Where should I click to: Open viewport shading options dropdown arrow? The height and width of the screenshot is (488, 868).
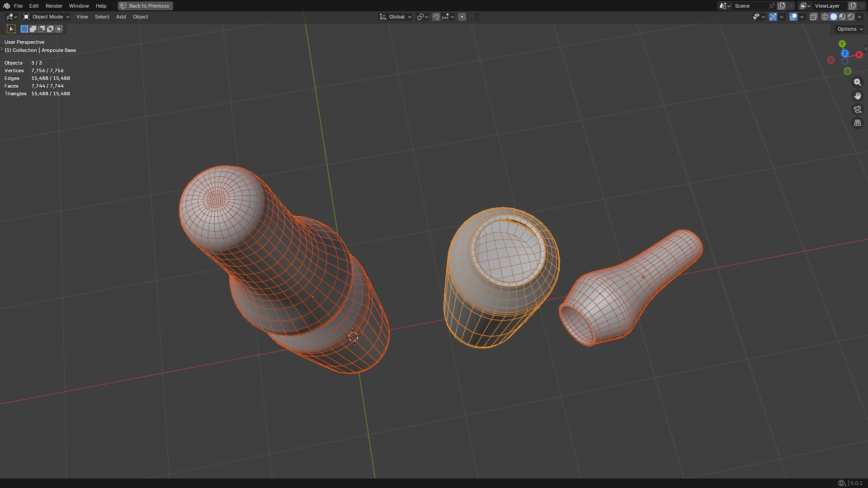pyautogui.click(x=859, y=17)
